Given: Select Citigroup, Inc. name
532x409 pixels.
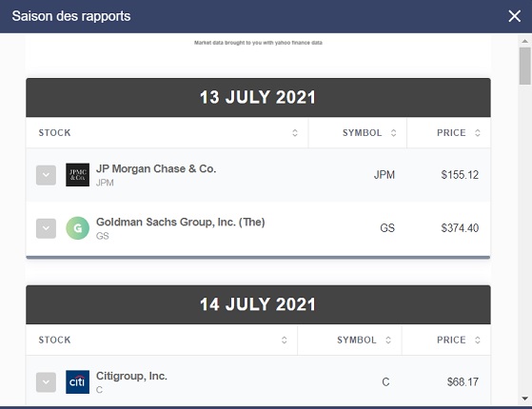Looking at the screenshot, I should (x=131, y=376).
